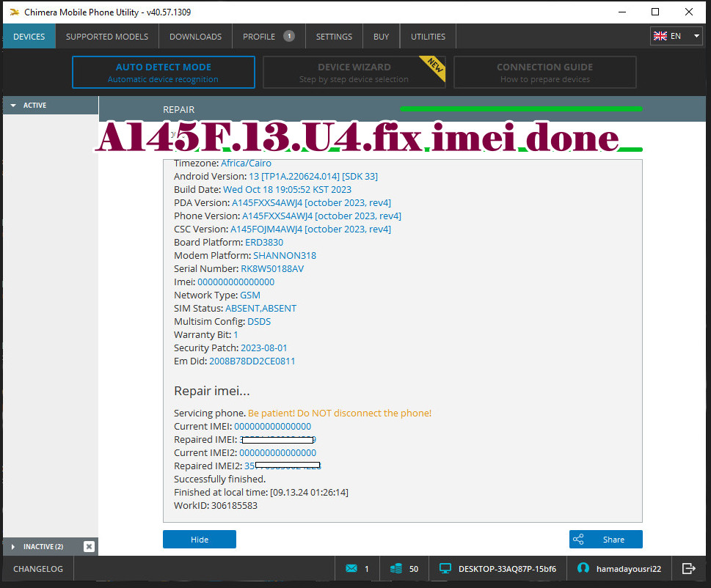Open the messages envelope icon

pos(351,568)
